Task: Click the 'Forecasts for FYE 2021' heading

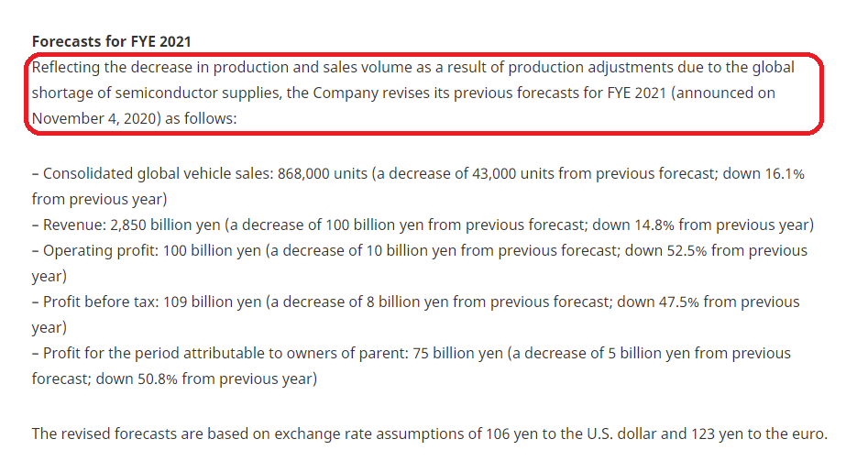Action: (x=111, y=41)
